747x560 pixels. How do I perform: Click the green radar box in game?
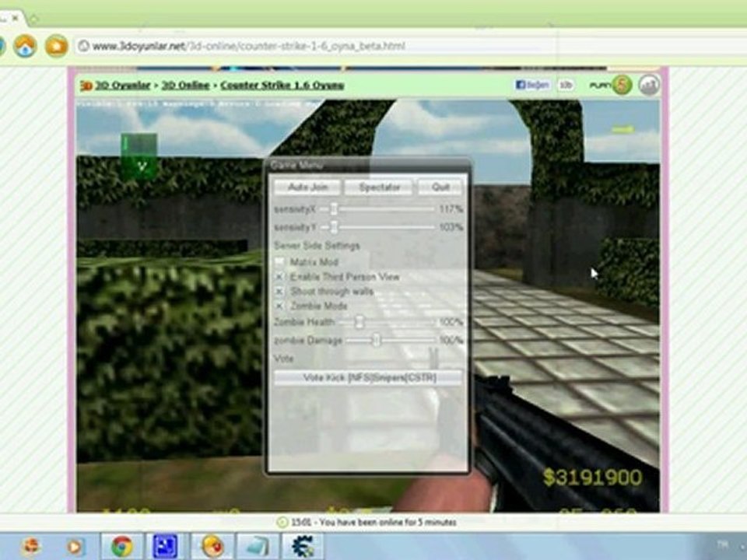[139, 156]
